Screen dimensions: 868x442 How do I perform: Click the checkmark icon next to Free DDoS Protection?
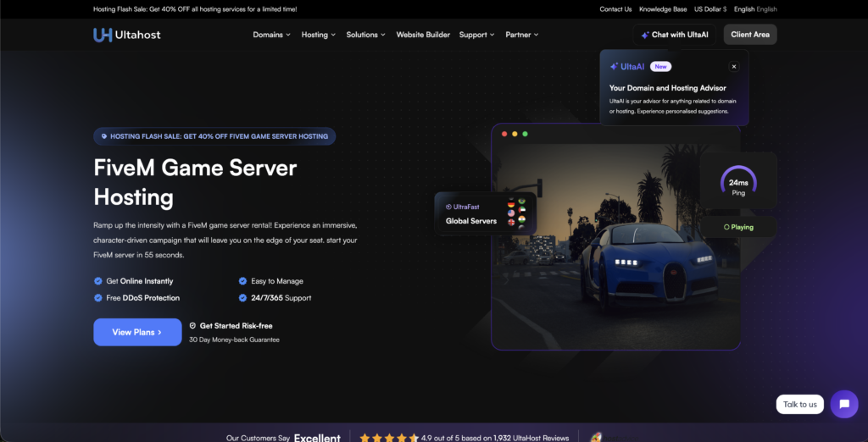tap(98, 297)
